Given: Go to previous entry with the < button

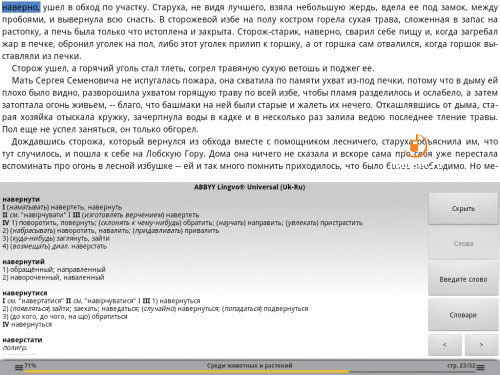Looking at the screenshot, I should click(445, 345).
